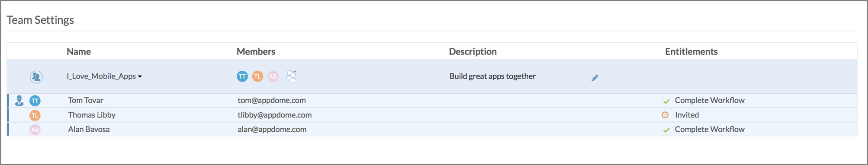This screenshot has height=165, width=868.
Task: Click the Entitlements column header
Action: click(691, 51)
